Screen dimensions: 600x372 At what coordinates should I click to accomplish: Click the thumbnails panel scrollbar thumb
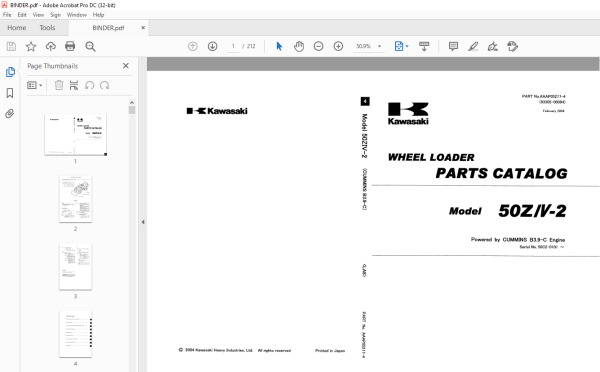click(132, 110)
